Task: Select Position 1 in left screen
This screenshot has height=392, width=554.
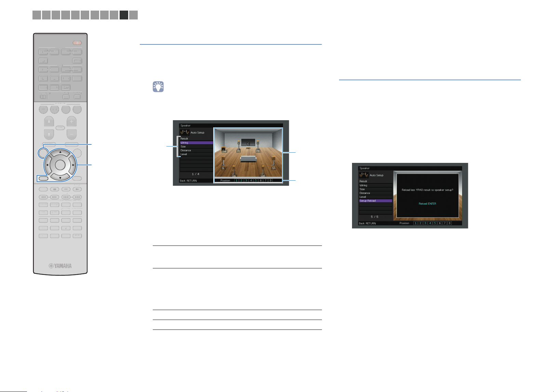Action: pyautogui.click(x=237, y=181)
